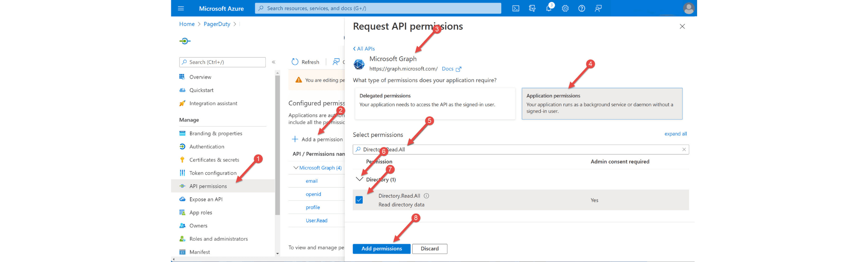This screenshot has width=868, height=262.
Task: Click the Token configuration bars icon
Action: 182,173
